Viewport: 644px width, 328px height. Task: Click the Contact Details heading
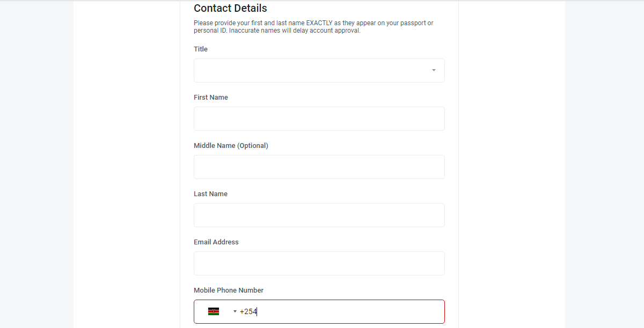[230, 8]
